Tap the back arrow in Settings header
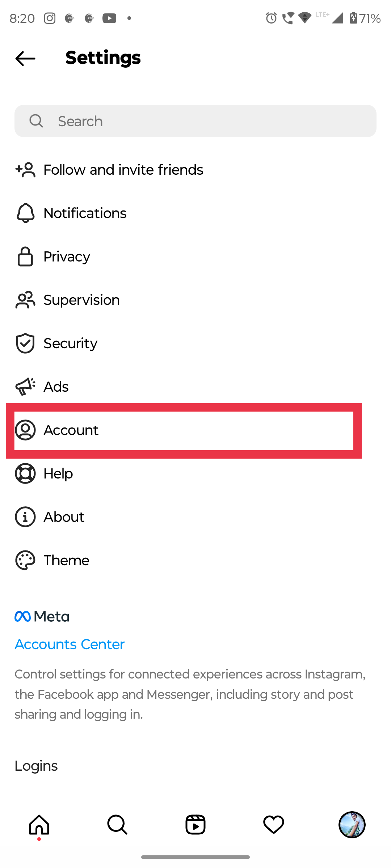This screenshot has height=868, width=391. coord(25,59)
